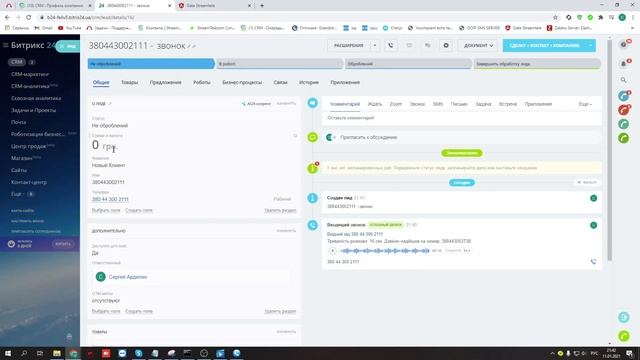This screenshot has height=360, width=640.
Task: Call back using phone icon in call entry
Action: coord(593,262)
